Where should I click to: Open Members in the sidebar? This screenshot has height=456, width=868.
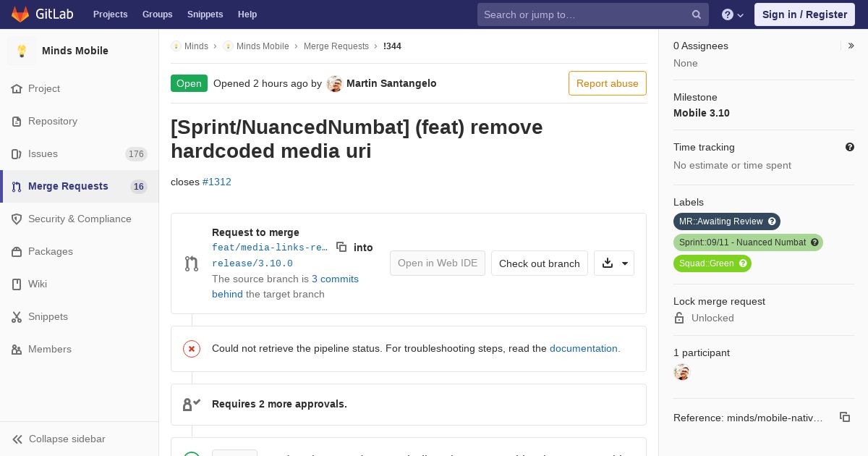(50, 349)
